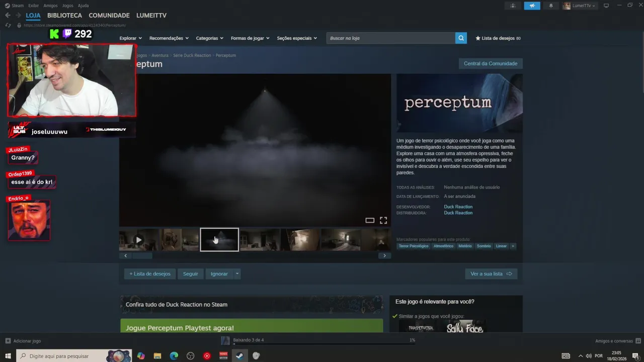
Task: Click the Ignorar button
Action: (x=219, y=274)
